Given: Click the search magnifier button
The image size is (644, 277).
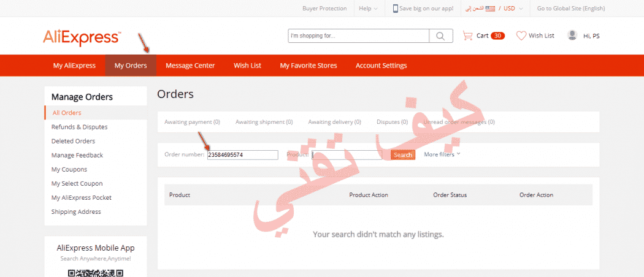Looking at the screenshot, I should tap(441, 36).
